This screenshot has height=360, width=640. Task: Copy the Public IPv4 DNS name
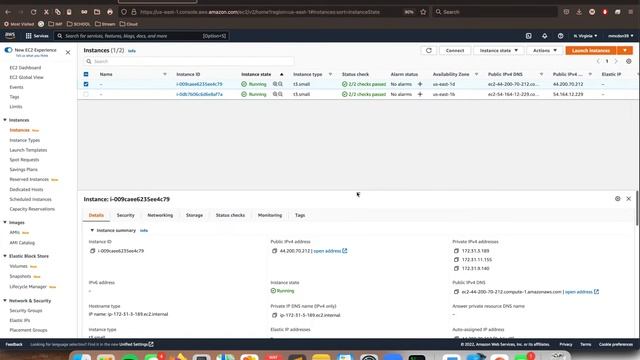(456, 292)
